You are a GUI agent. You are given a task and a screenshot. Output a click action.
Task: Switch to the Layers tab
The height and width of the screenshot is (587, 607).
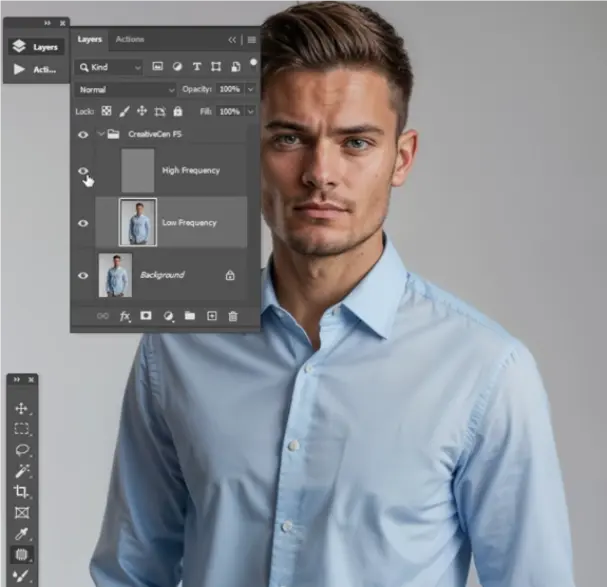pos(89,39)
